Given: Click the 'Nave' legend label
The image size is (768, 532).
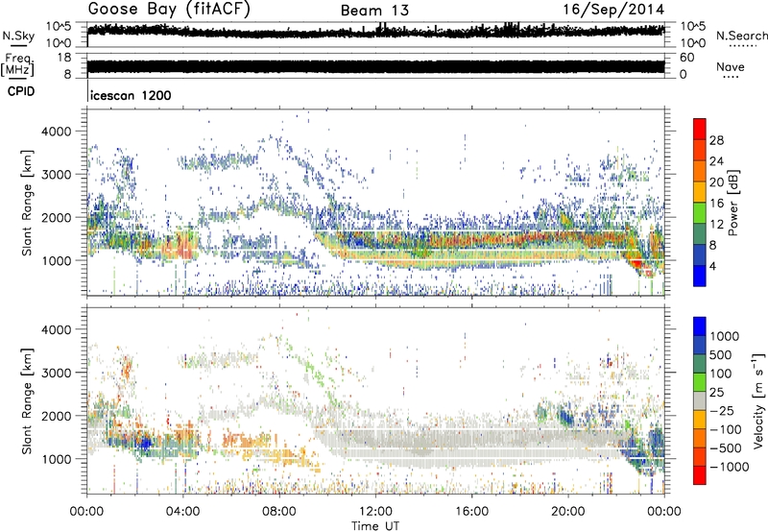Looking at the screenshot, I should pyautogui.click(x=730, y=66).
